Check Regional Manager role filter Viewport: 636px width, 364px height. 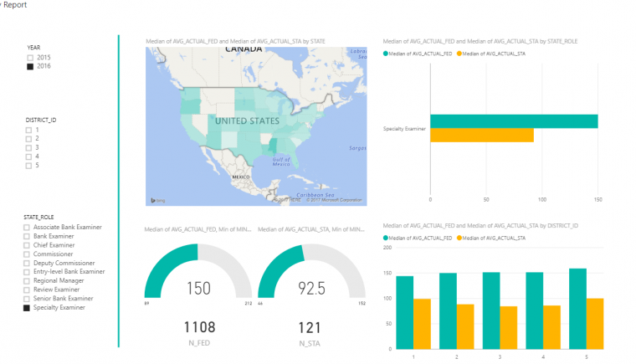point(27,281)
